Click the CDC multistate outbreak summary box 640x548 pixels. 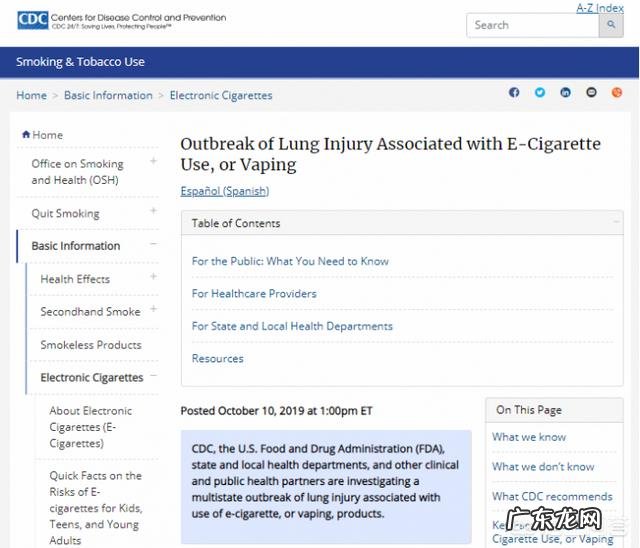pyautogui.click(x=326, y=486)
